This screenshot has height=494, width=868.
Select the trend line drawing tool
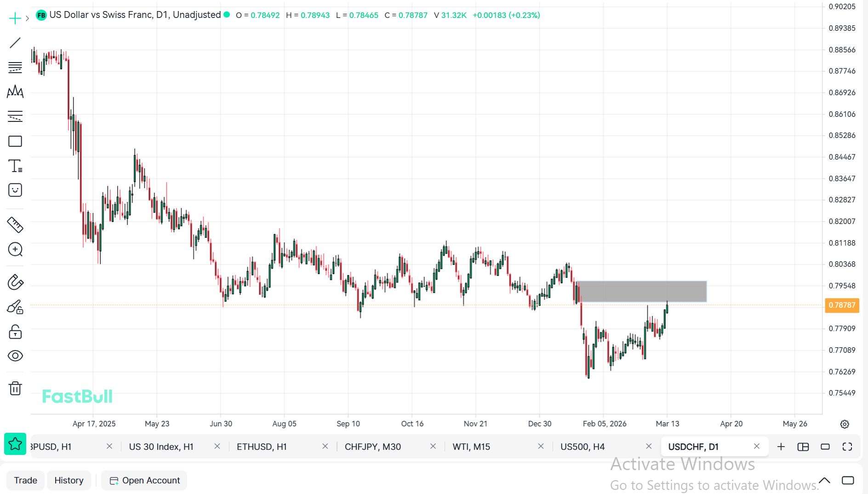click(x=15, y=43)
